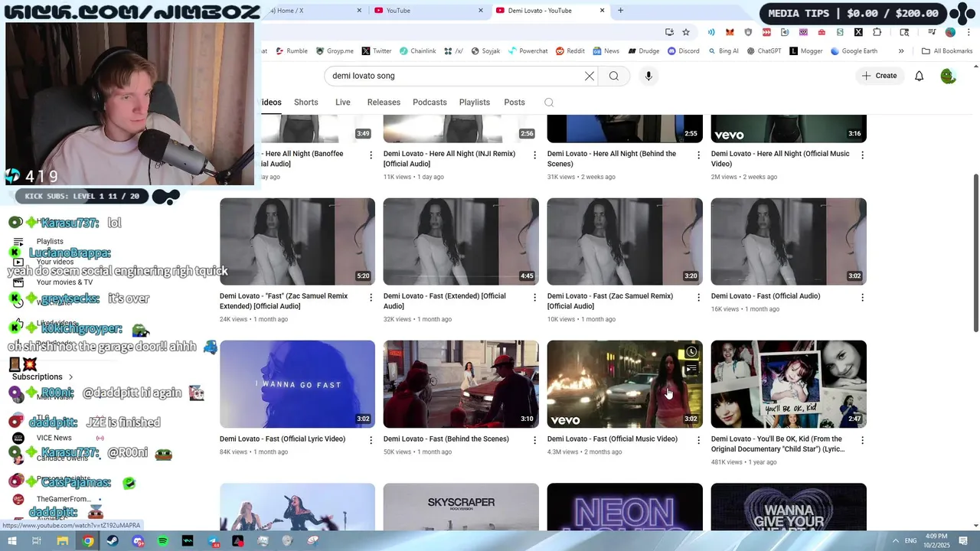The height and width of the screenshot is (551, 980).
Task: Open Chrome three-dot menu
Action: coord(969,32)
